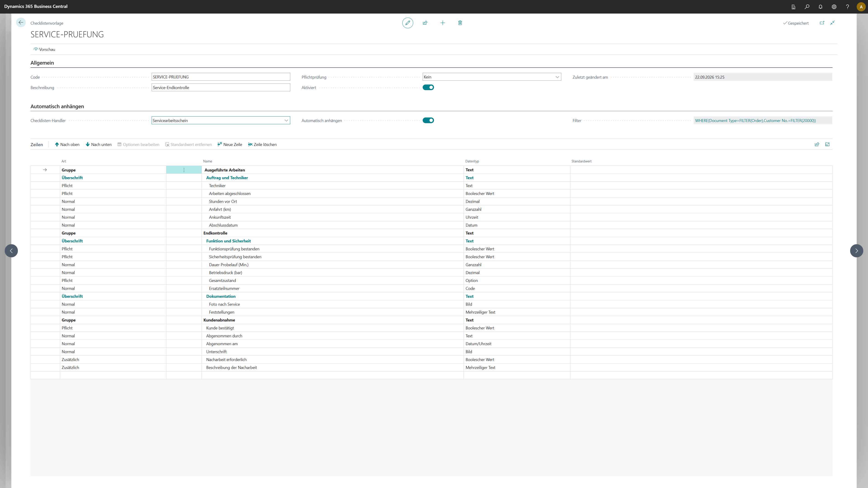This screenshot has width=868, height=488.
Task: Expand Zeilen section to full view
Action: point(827,145)
